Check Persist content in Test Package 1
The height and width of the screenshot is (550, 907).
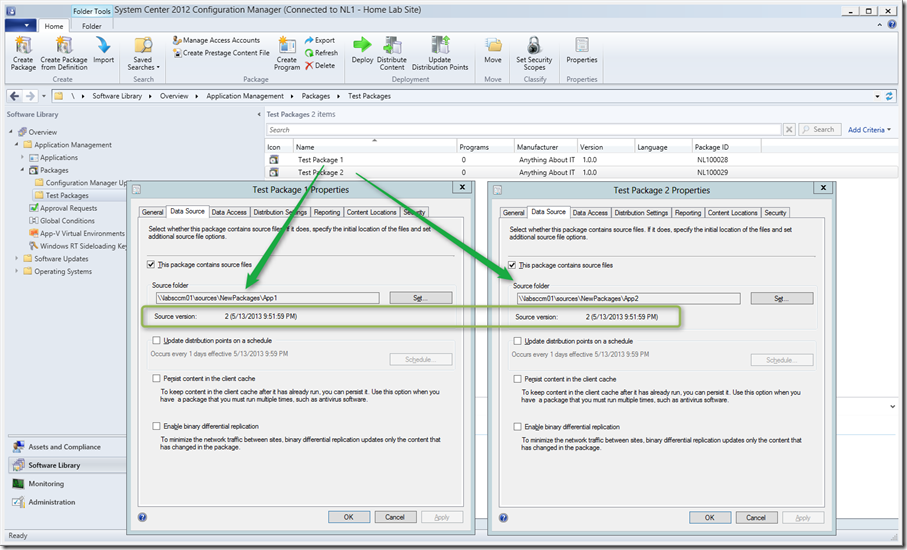(156, 378)
